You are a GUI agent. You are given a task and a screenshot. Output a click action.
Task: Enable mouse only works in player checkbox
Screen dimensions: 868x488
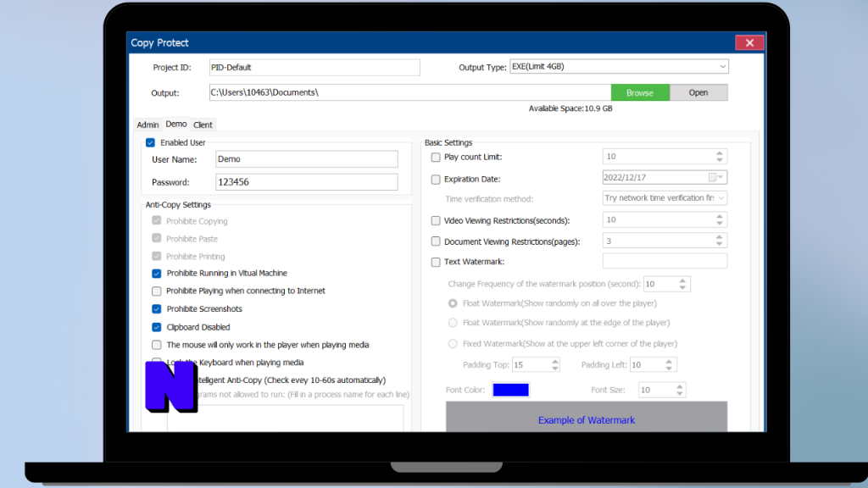(157, 345)
